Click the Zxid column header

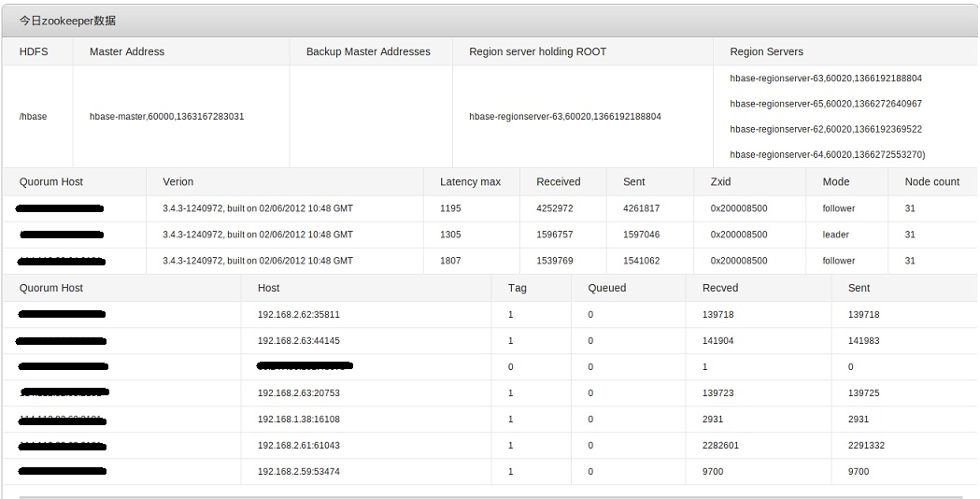coord(707,181)
